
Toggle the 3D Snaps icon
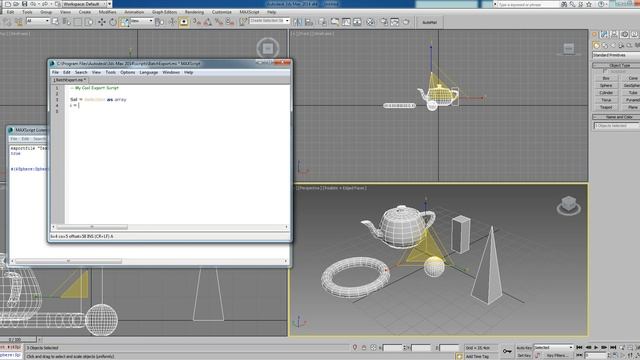[196, 22]
